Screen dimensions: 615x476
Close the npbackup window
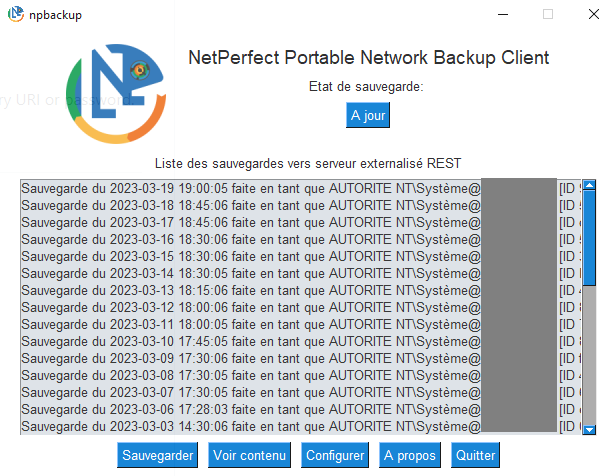point(594,15)
